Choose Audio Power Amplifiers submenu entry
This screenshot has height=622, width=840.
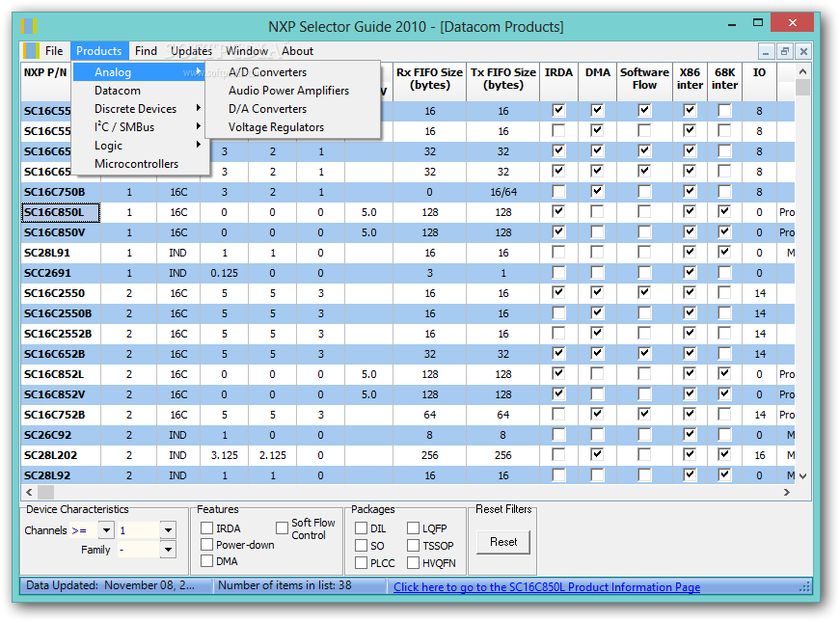click(293, 91)
